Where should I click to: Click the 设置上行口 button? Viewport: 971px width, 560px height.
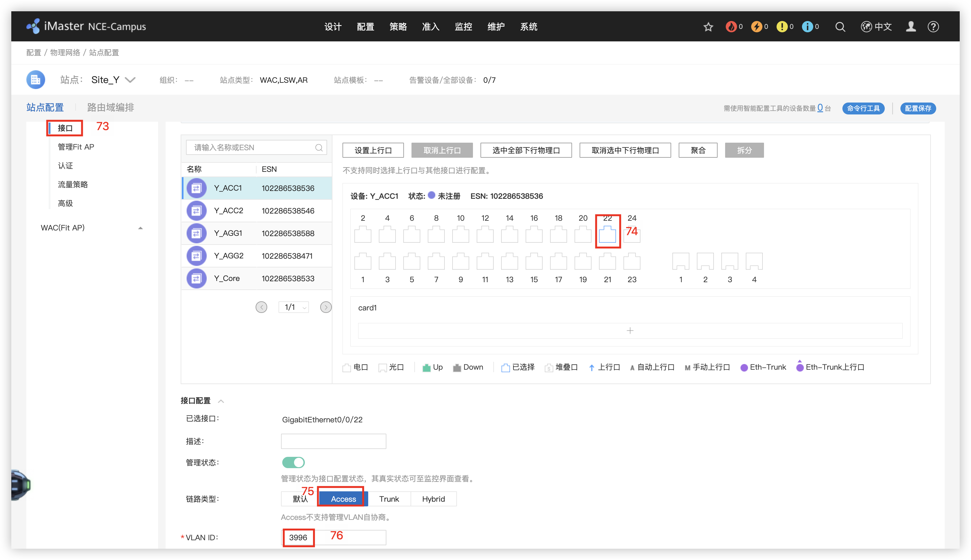(x=373, y=151)
